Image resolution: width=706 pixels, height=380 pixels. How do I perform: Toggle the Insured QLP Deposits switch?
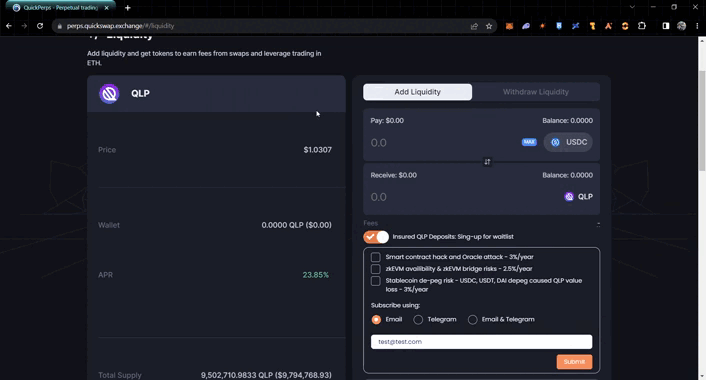coord(376,237)
